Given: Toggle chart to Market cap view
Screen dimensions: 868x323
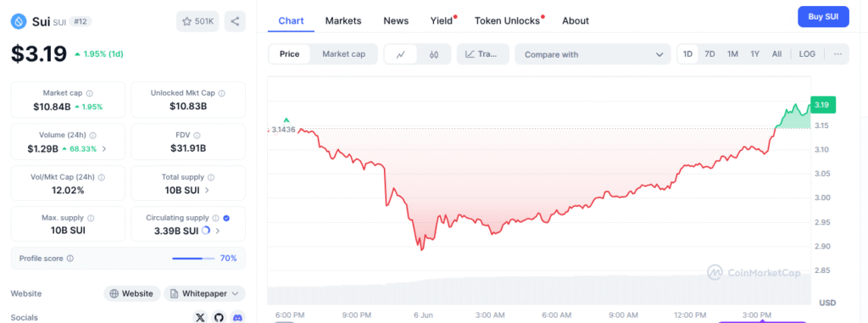Looking at the screenshot, I should pos(344,54).
